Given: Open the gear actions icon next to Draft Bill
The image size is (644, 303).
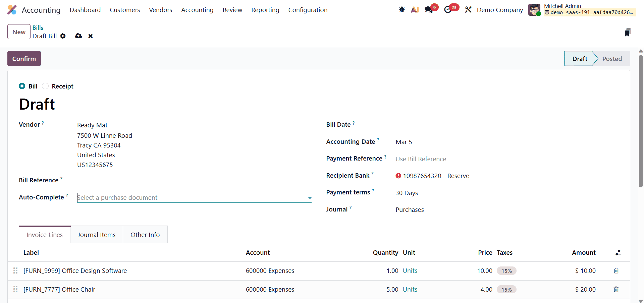Looking at the screenshot, I should click(x=63, y=36).
